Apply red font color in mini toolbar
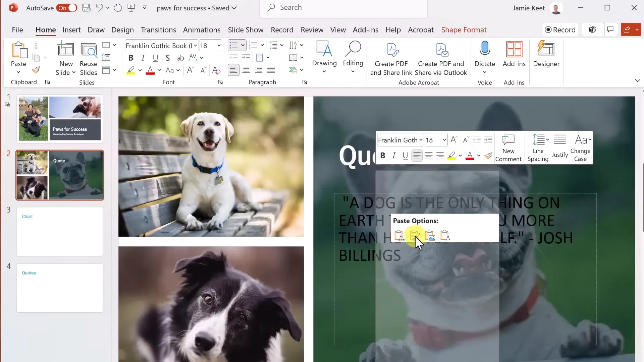The height and width of the screenshot is (362, 644). pos(470,156)
